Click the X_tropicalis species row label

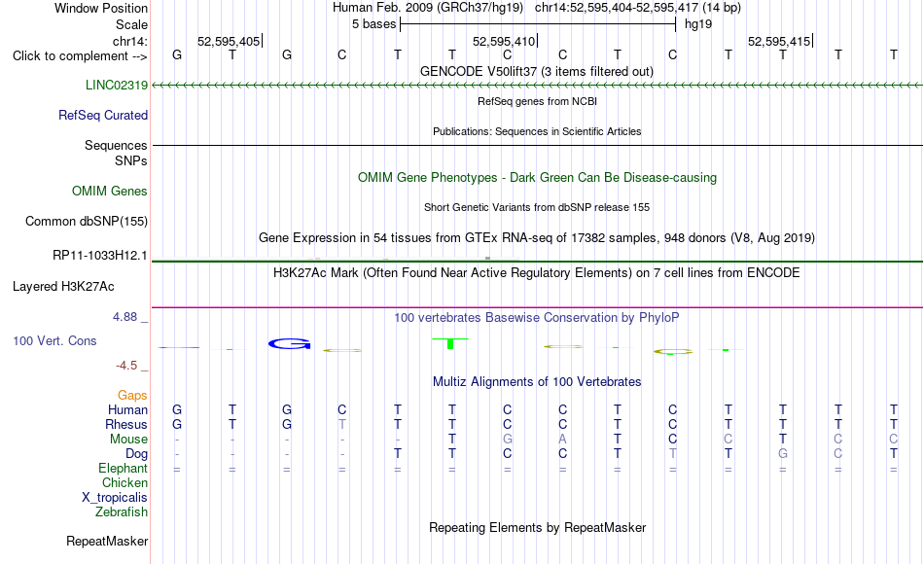(x=115, y=498)
